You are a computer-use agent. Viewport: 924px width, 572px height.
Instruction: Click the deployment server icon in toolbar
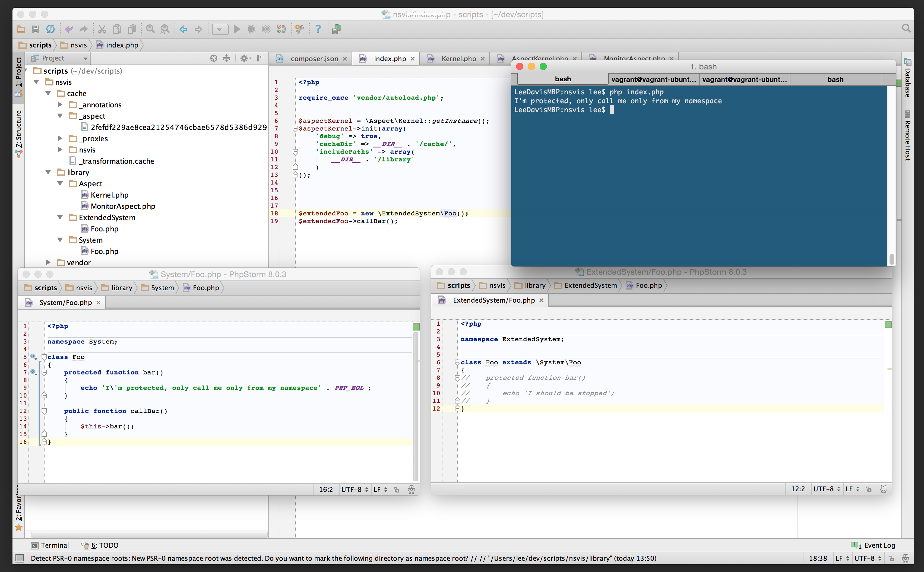tap(336, 29)
